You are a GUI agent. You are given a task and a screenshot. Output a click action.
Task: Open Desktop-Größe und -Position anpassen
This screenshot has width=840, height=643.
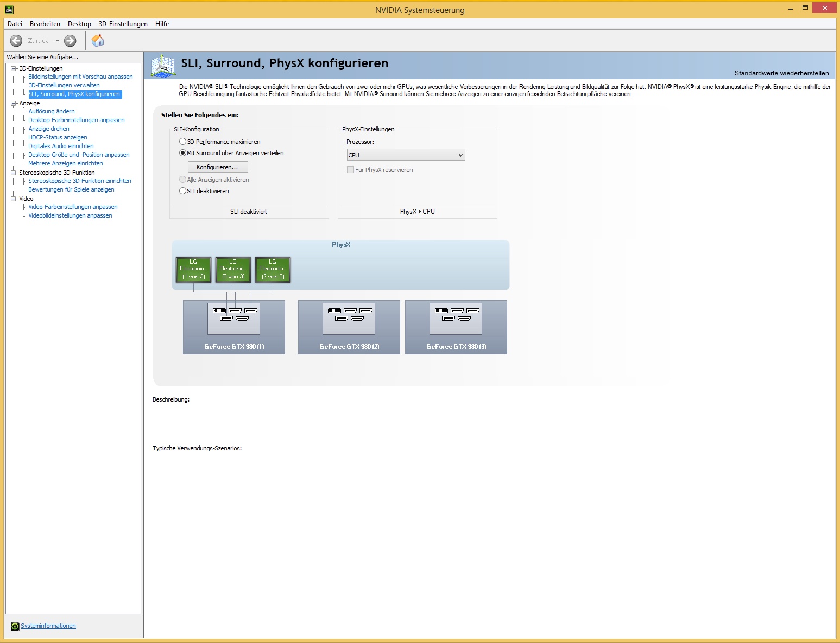79,155
